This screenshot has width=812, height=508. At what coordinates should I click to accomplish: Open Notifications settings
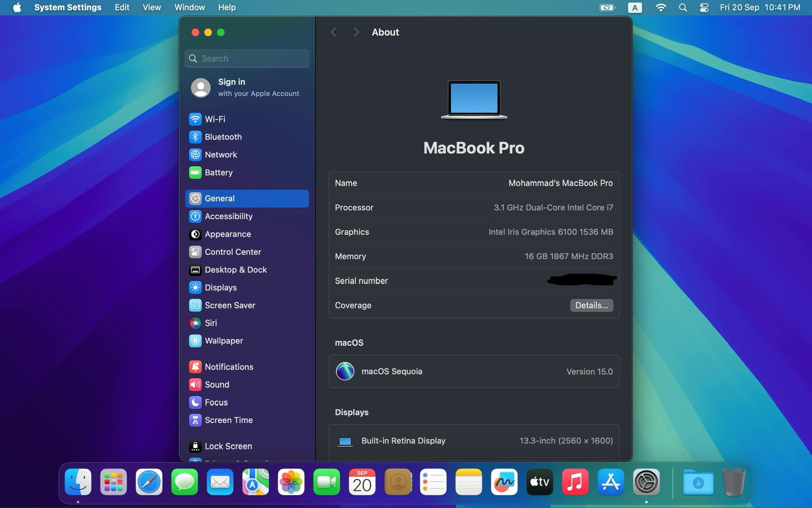coord(247,367)
